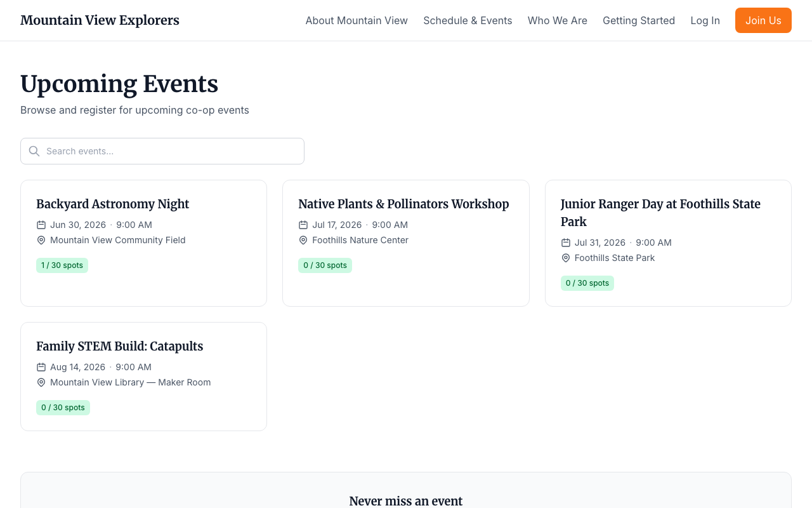The width and height of the screenshot is (812, 508).
Task: Click location pin beside Mountain View Community Field
Action: (41, 240)
